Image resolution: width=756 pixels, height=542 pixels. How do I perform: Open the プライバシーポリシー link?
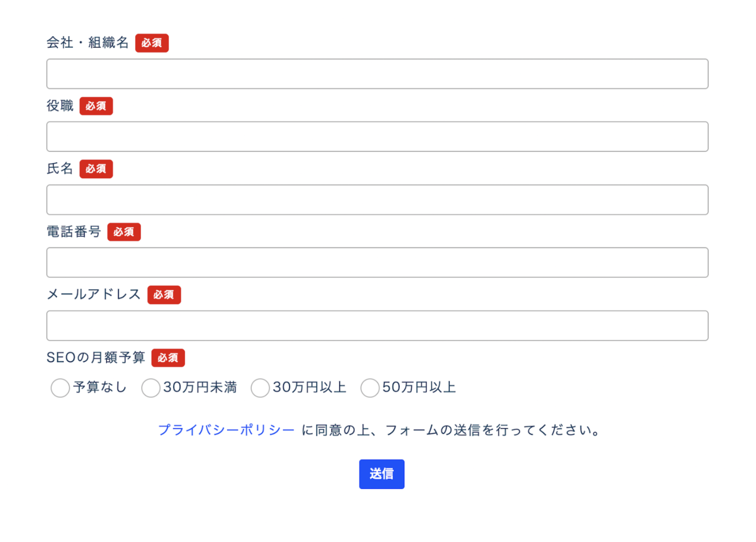click(x=226, y=430)
